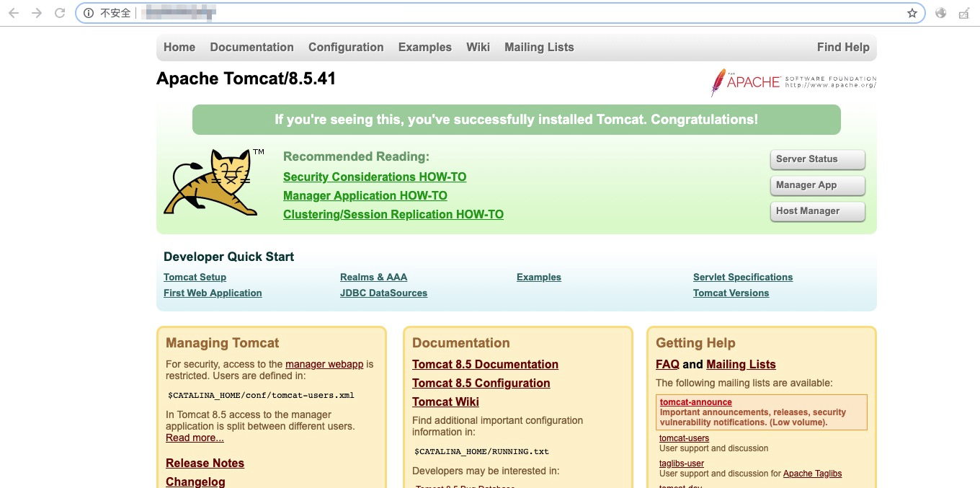Open Mailing Lists in the top nav bar
980x488 pixels.
coord(539,48)
